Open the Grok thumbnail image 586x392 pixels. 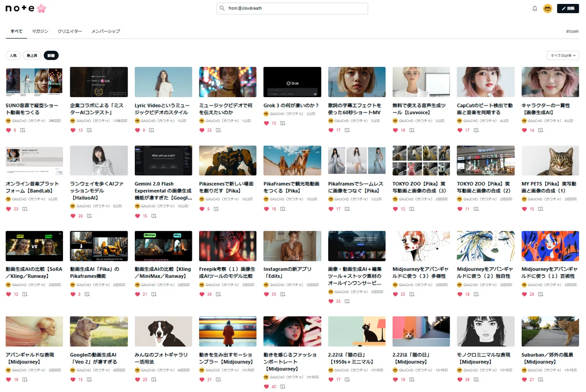coord(292,82)
